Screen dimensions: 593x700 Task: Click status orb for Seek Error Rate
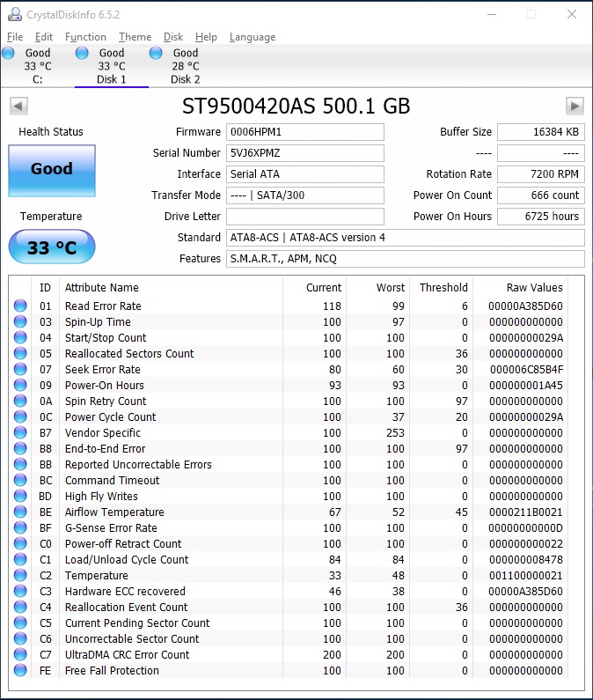20,369
